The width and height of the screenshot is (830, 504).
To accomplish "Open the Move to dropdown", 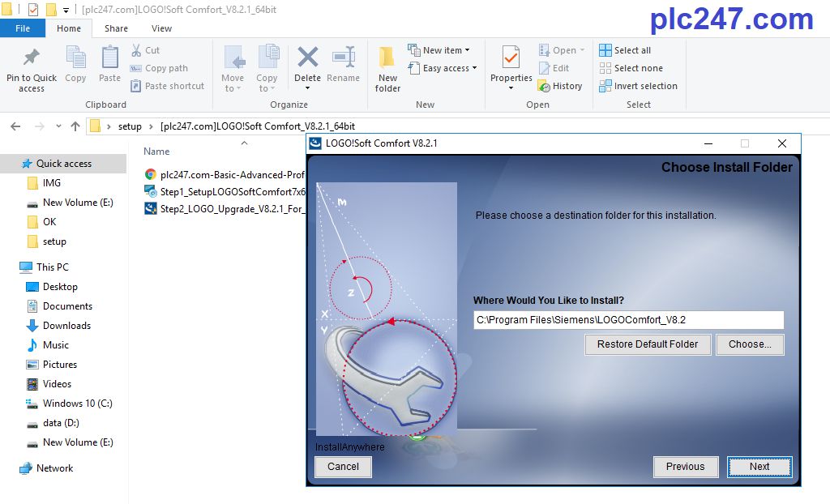I will (233, 70).
